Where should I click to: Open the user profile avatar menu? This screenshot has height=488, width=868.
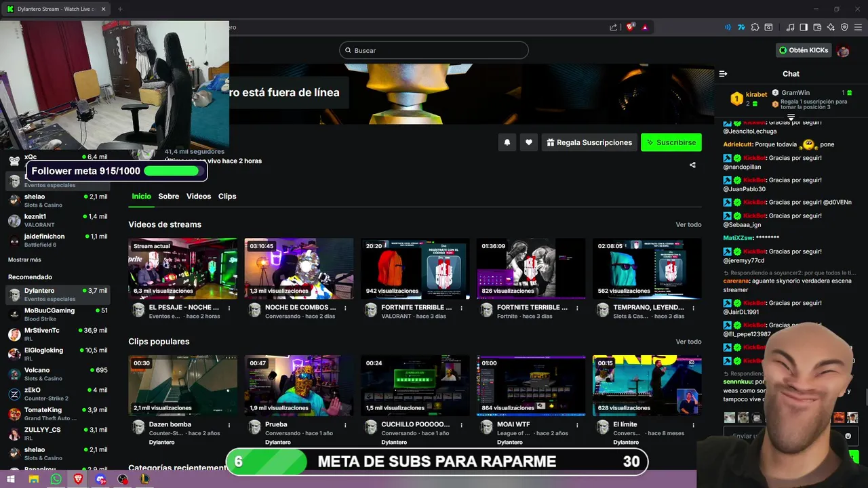(x=843, y=50)
